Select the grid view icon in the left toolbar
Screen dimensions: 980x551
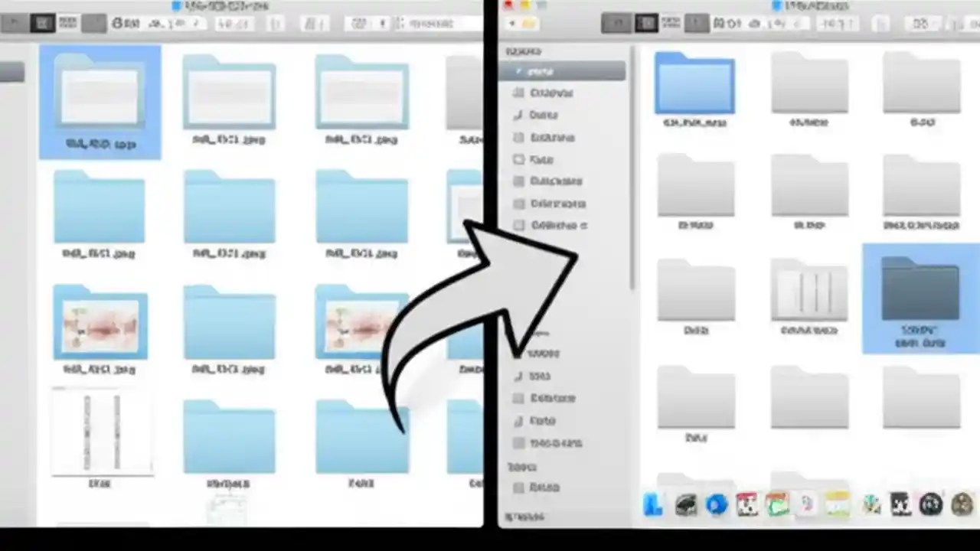tap(93, 23)
